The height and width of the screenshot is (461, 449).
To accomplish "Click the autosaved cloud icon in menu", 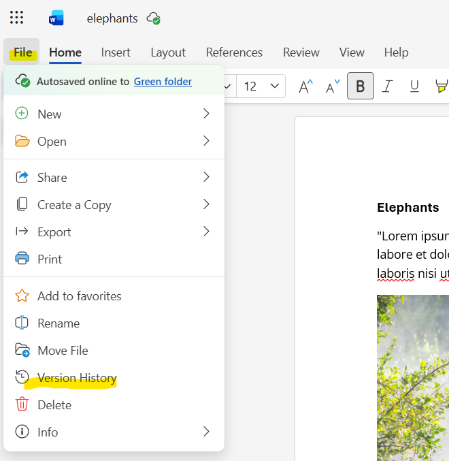I will [x=23, y=81].
